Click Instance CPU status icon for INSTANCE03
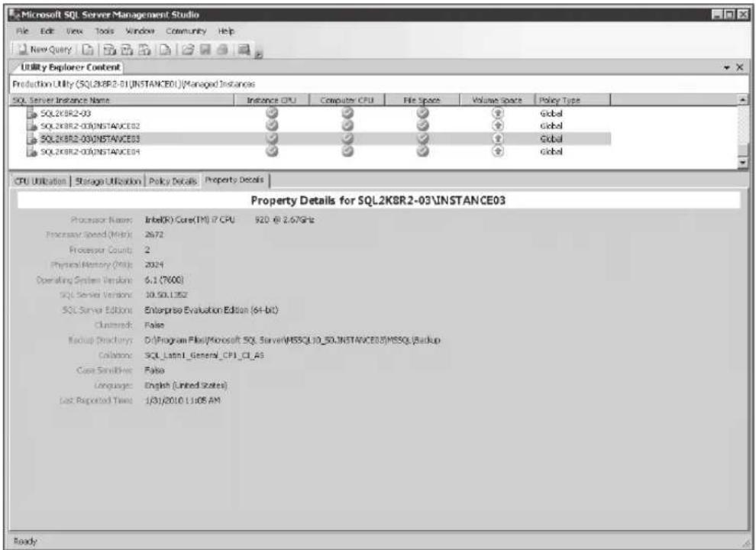The width and height of the screenshot is (756, 550). click(x=272, y=138)
